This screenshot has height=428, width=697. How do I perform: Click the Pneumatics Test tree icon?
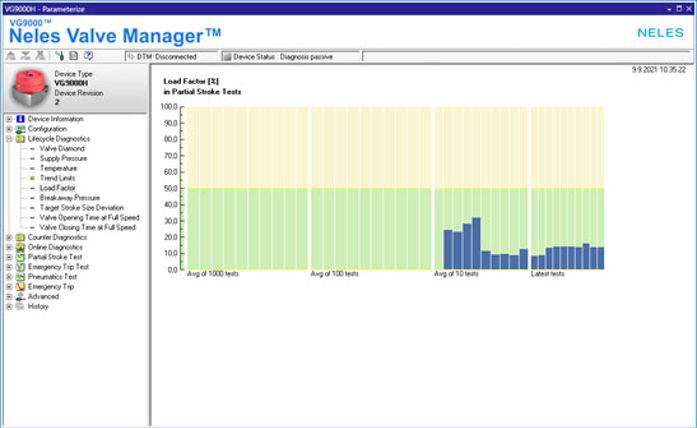20,276
